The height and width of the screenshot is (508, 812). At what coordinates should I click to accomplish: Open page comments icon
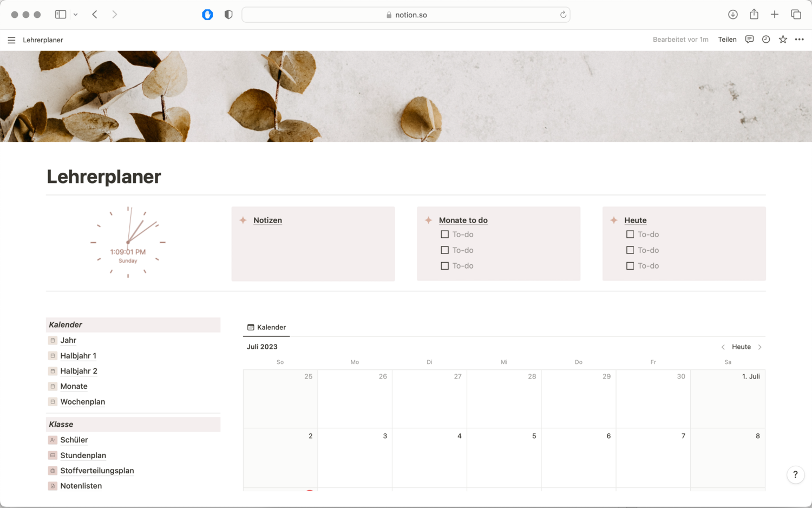(x=749, y=40)
